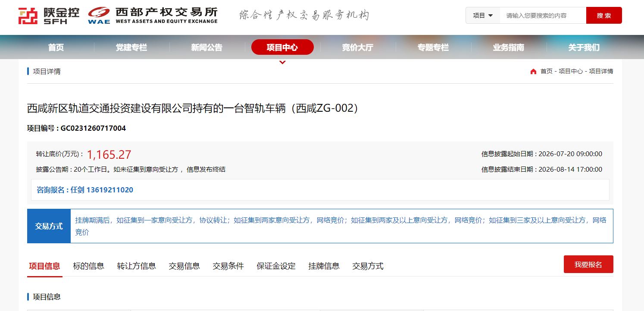Click the 首页 breadcrumb link
Screen dimensions: 644x311
(547, 72)
